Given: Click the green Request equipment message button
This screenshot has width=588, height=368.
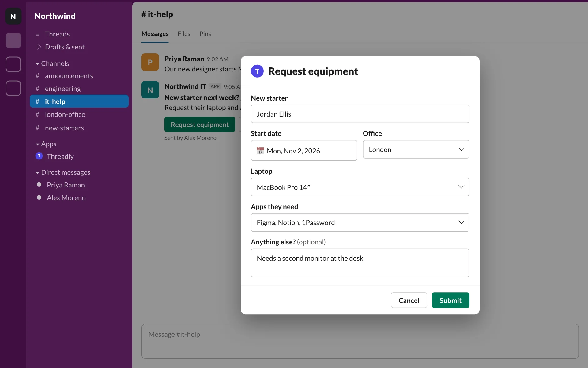Looking at the screenshot, I should click(200, 125).
